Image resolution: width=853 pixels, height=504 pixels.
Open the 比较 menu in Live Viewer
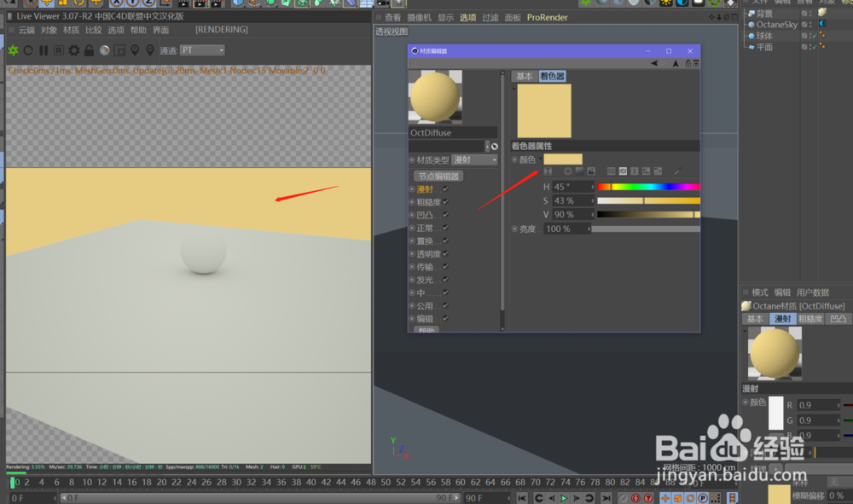point(94,30)
